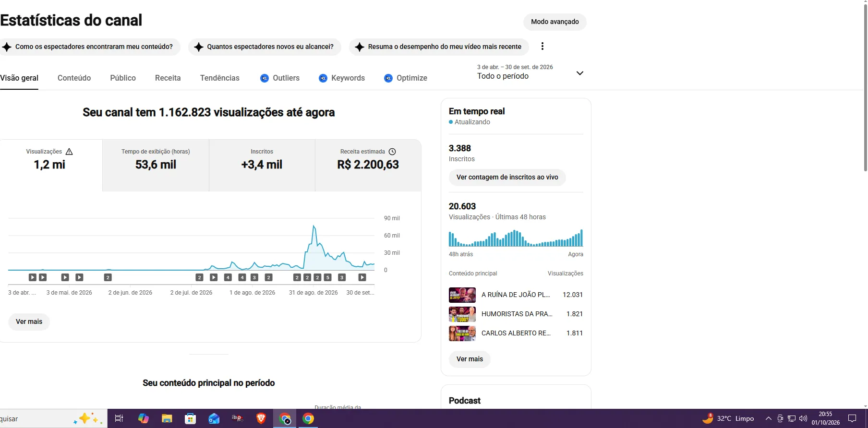Screen dimensions: 868x428
Task: Click the Seu conteúdo principal no período heading
Action: tap(209, 383)
